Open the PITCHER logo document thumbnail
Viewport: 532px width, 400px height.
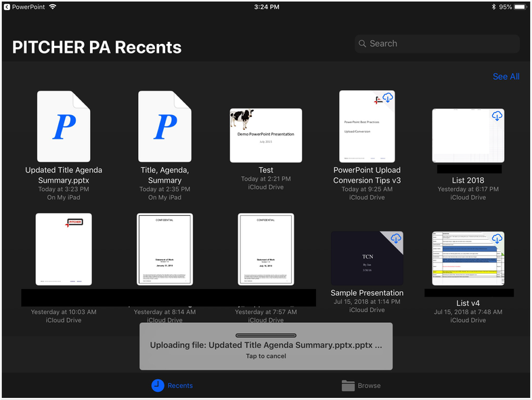click(x=64, y=249)
